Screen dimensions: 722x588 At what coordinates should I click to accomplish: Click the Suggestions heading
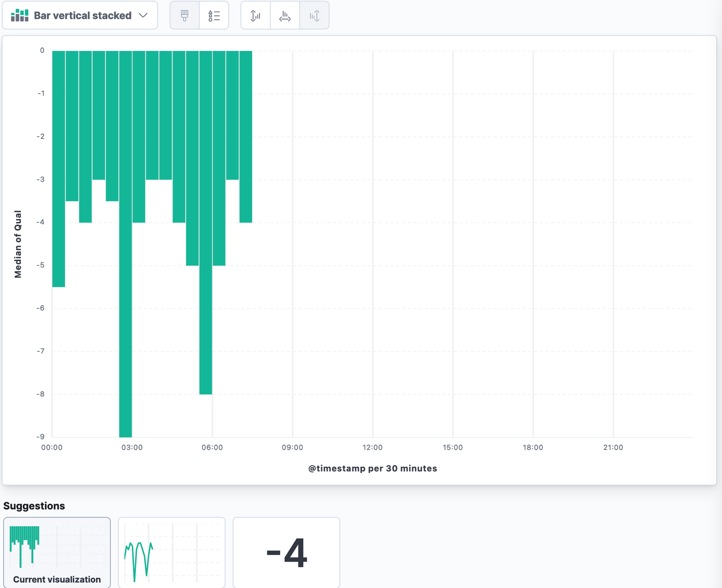coord(34,506)
